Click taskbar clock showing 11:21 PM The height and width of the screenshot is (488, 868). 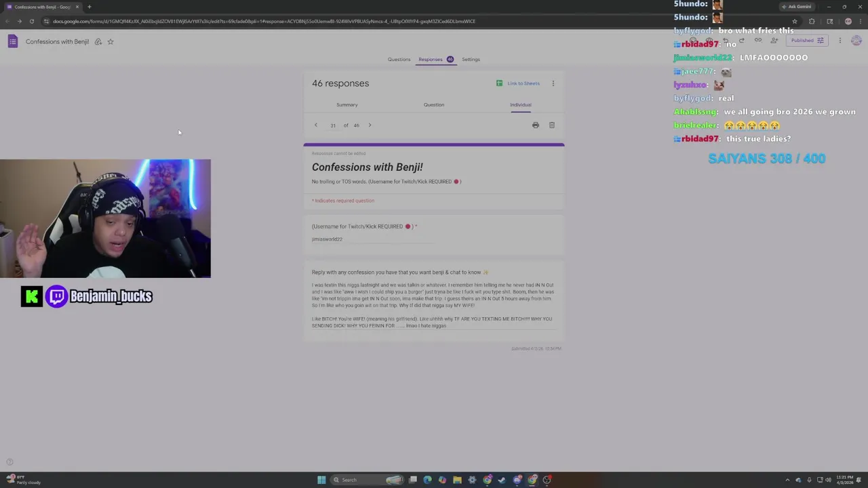pos(844,480)
